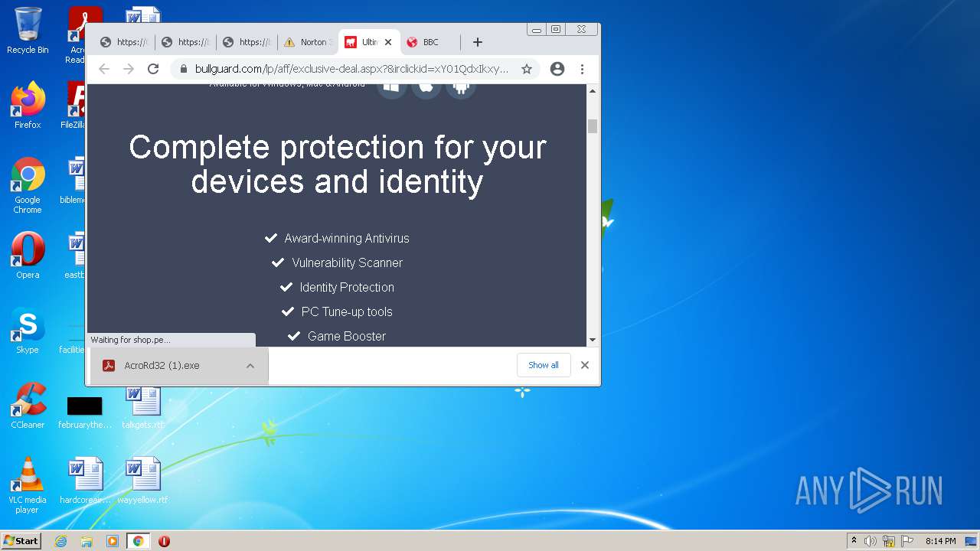
Task: Launch Internet Explorer from taskbar
Action: (61, 541)
